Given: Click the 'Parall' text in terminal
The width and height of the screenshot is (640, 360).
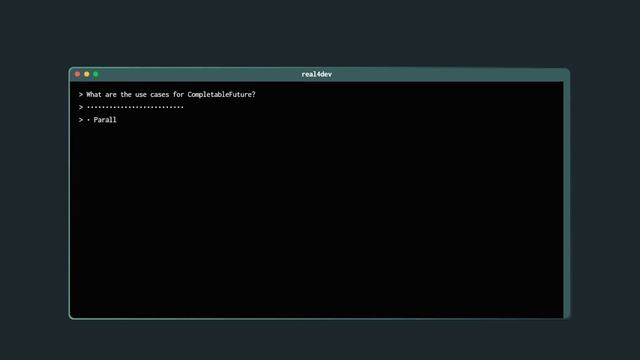Looking at the screenshot, I should coord(105,120).
